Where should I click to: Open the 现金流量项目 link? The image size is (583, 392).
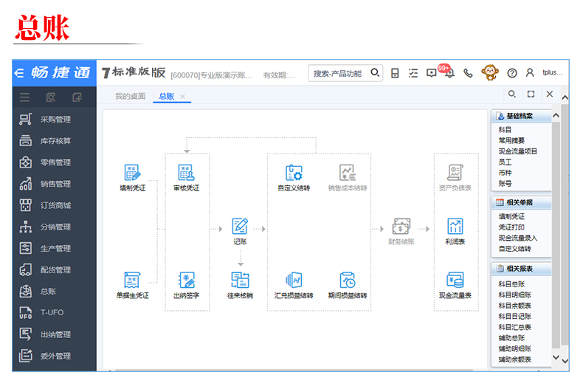pos(518,151)
